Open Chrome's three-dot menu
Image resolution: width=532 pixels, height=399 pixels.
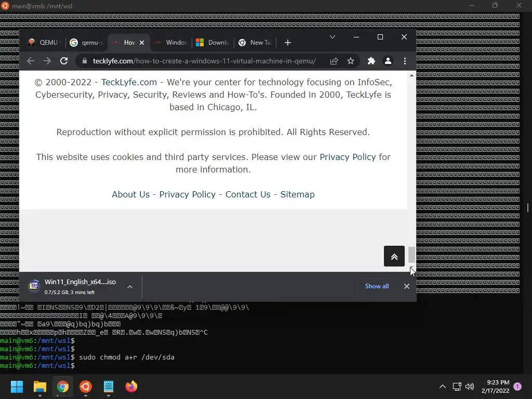point(405,61)
